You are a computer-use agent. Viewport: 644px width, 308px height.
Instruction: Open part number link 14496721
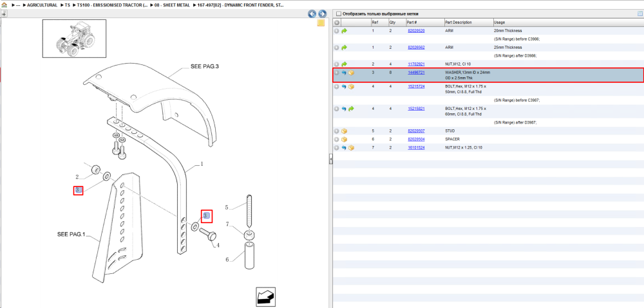(x=416, y=73)
